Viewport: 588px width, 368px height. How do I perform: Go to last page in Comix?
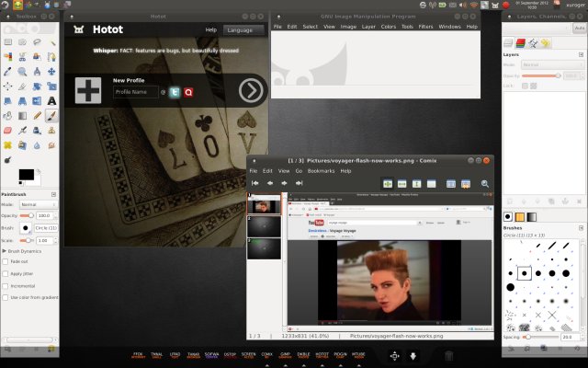[x=301, y=184]
